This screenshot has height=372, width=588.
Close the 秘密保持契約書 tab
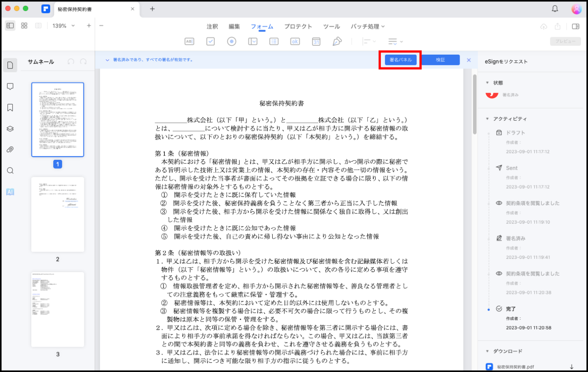(x=133, y=9)
